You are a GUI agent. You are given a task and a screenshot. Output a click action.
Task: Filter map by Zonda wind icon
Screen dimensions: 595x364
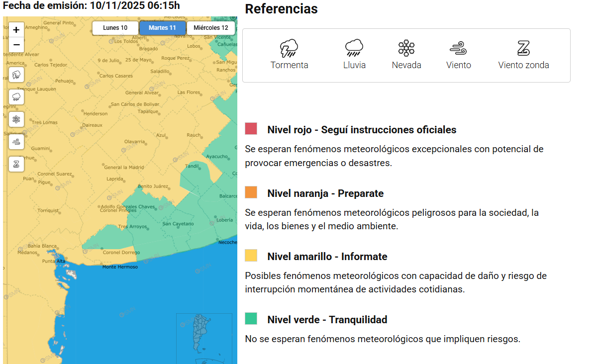coord(16,164)
